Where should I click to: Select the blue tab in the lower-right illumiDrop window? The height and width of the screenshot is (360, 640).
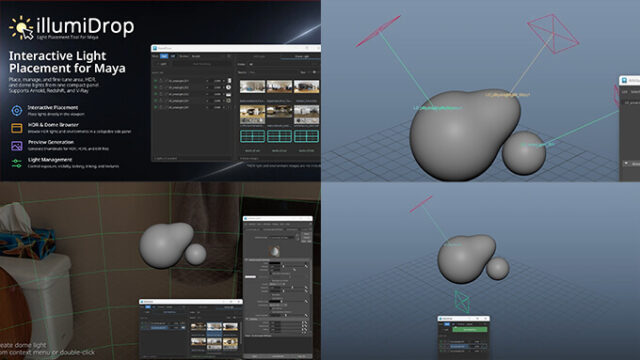point(447,324)
